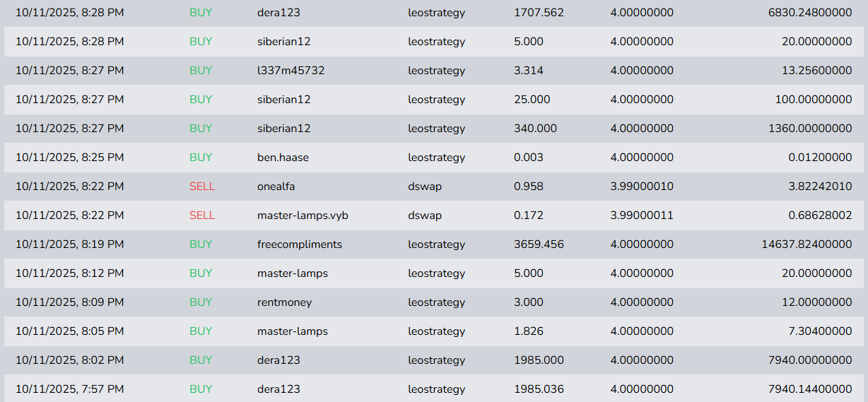The image size is (868, 402).
Task: Click BUY label in the rentmoney row
Action: (x=201, y=302)
